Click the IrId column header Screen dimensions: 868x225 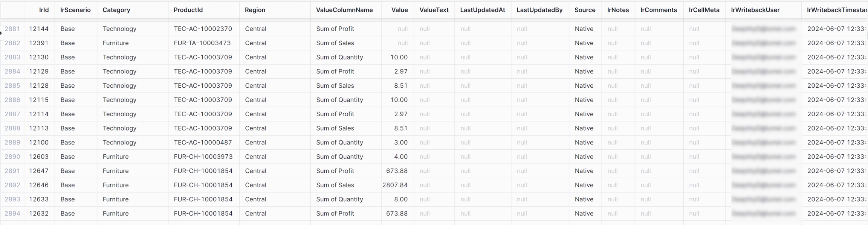click(44, 10)
